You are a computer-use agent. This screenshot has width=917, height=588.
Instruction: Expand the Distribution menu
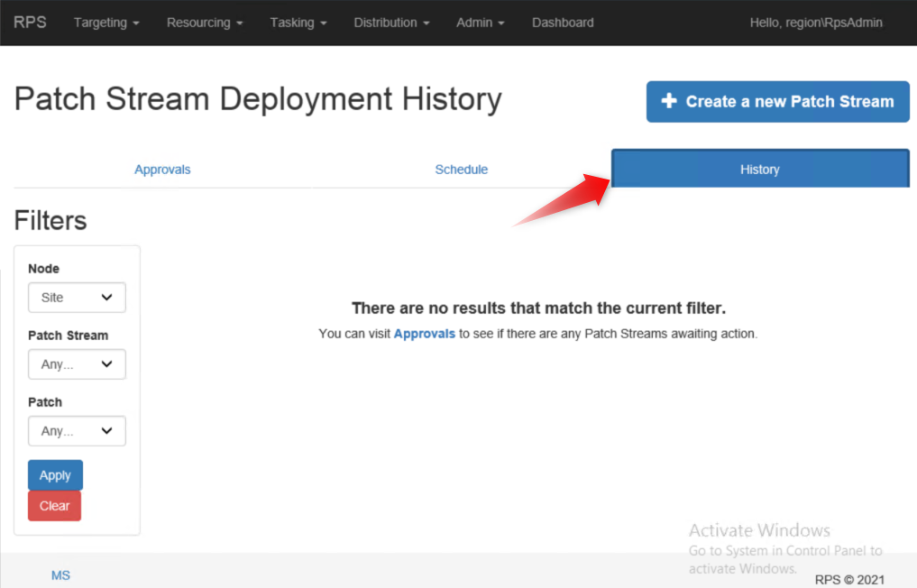[x=391, y=23]
